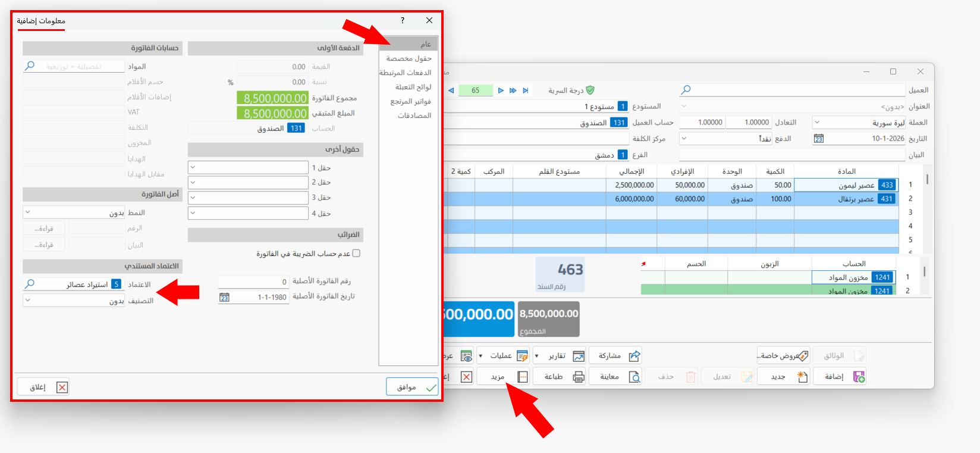Click the مزيد more button
980x453 pixels.
pyautogui.click(x=503, y=377)
